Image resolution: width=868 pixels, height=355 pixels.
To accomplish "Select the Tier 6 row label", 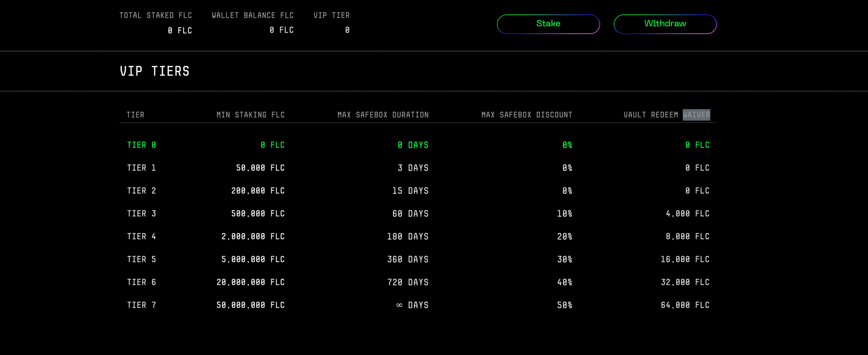I will pos(141,283).
